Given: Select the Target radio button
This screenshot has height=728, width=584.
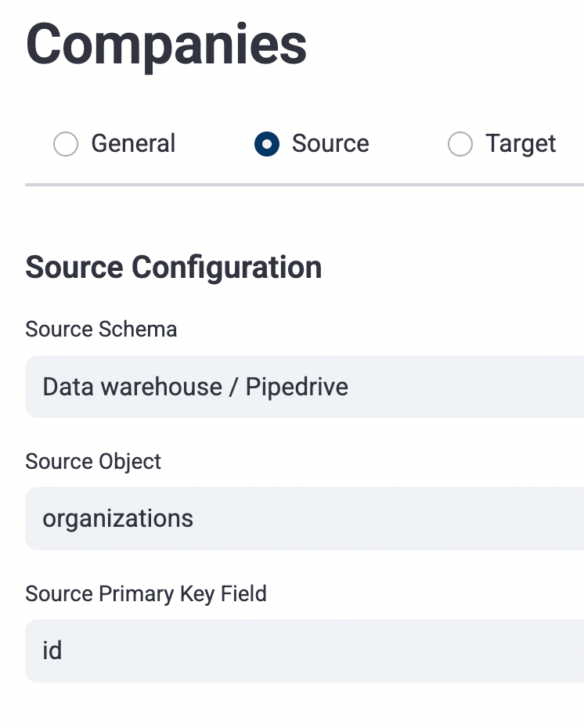Looking at the screenshot, I should pyautogui.click(x=460, y=144).
